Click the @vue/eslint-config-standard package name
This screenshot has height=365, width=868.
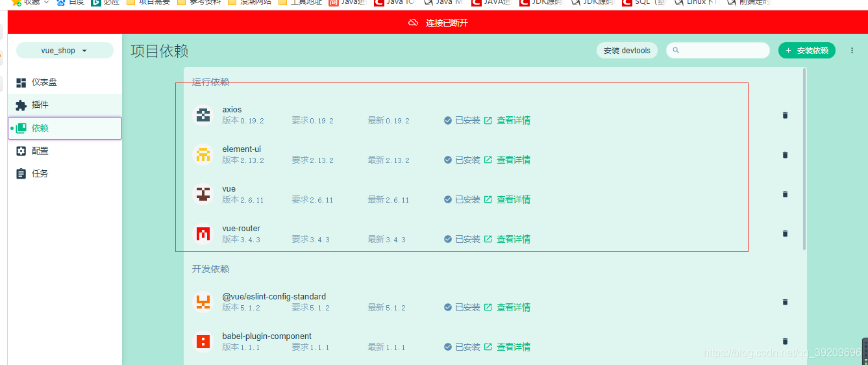[x=274, y=297]
